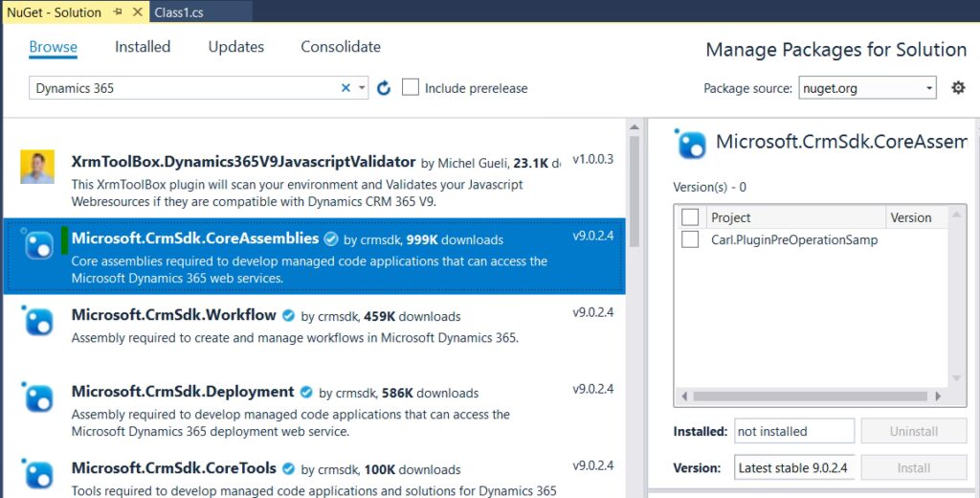Tick the Carl.PluginPreOperationSamp project checkbox
Screen dimensions: 980x498
pyautogui.click(x=690, y=239)
